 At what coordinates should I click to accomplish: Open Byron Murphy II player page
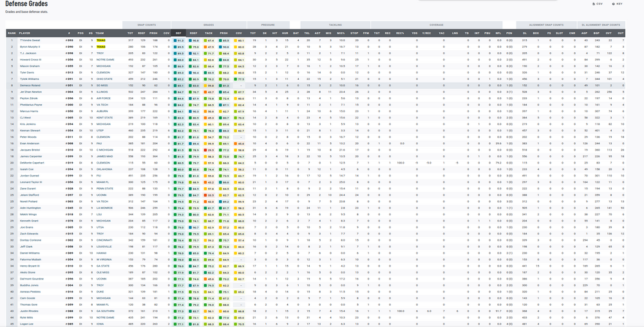[x=30, y=46]
